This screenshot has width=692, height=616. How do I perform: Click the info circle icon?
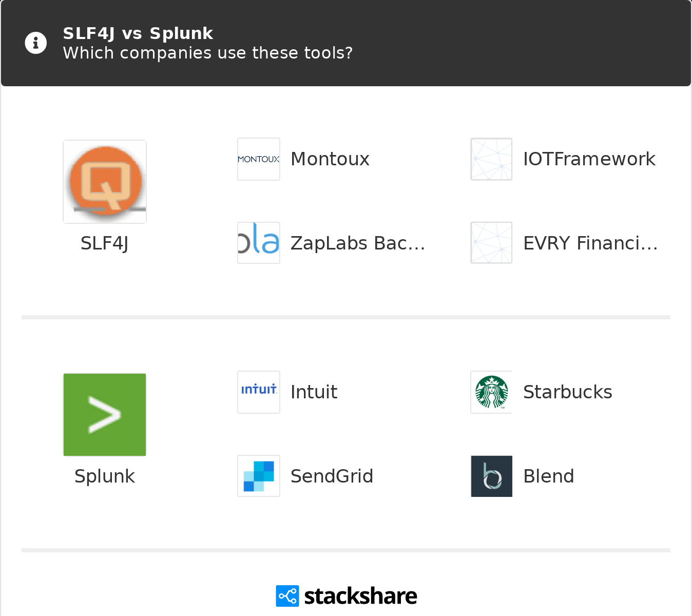(35, 43)
